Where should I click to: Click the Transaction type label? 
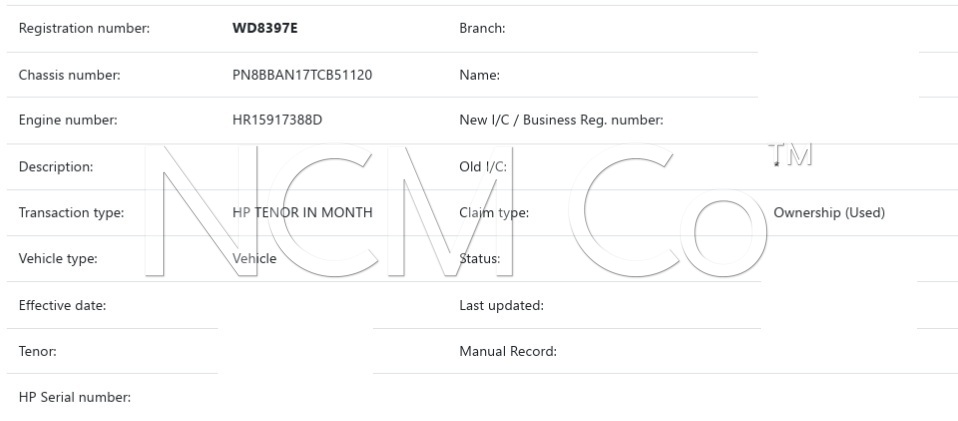click(71, 213)
